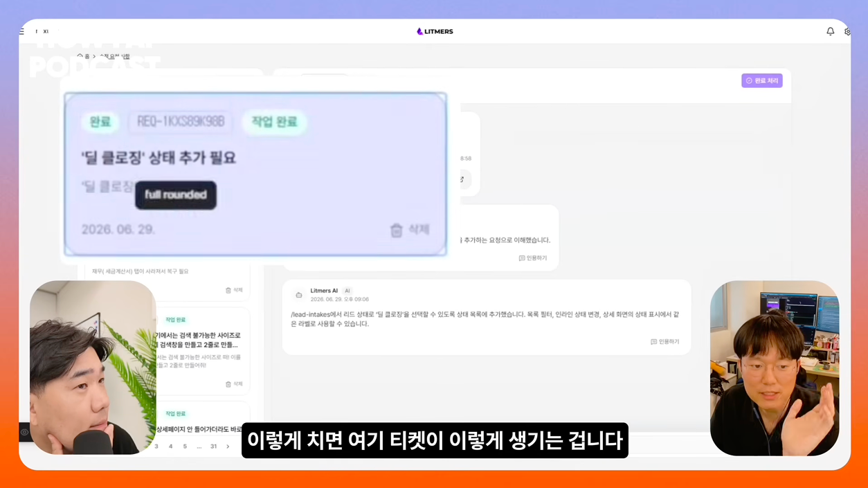Open the hamburger menu in the top bar

click(22, 31)
